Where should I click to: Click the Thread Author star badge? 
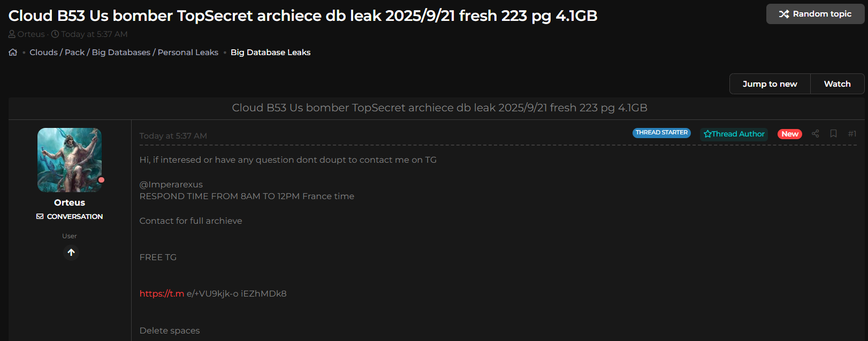(734, 134)
